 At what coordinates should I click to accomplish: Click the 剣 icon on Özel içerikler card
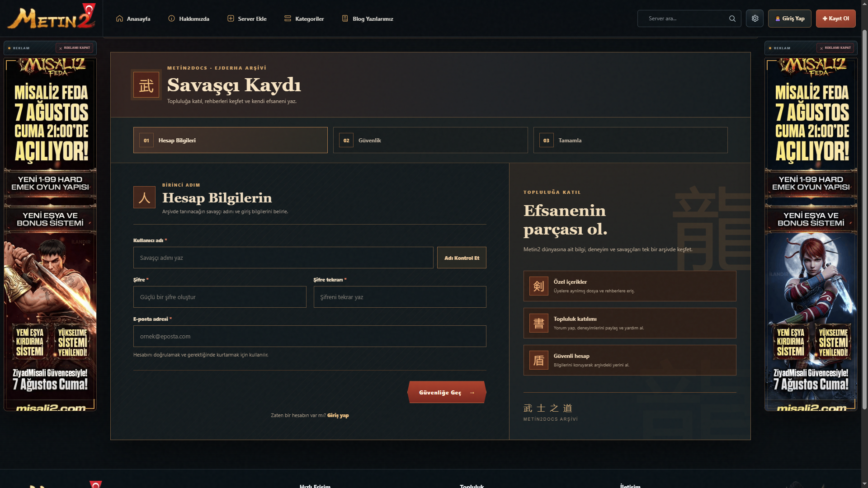pyautogui.click(x=539, y=286)
